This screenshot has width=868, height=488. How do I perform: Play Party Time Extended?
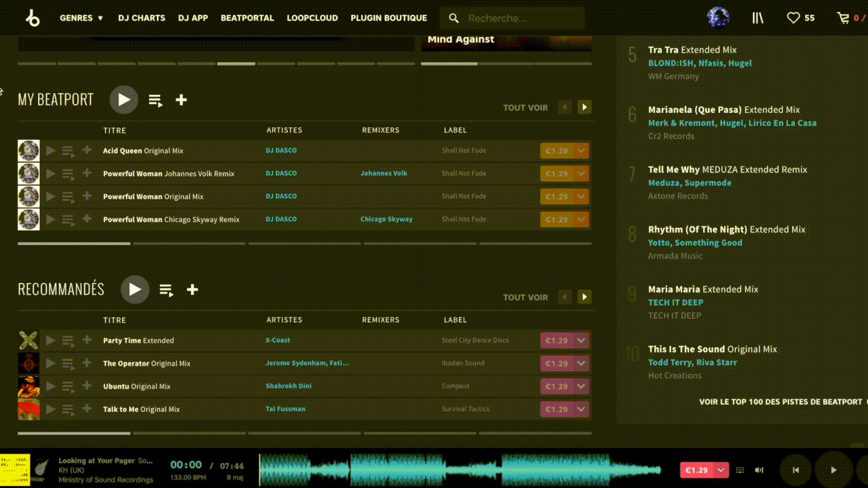pos(51,340)
